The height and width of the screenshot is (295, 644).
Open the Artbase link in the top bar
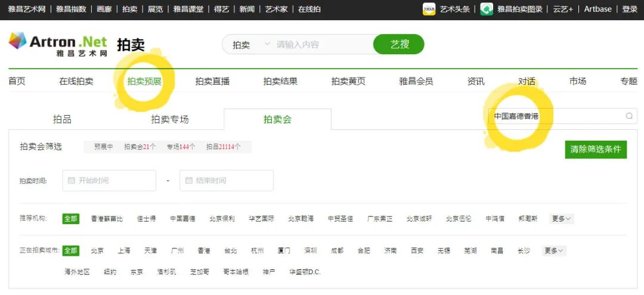[597, 9]
